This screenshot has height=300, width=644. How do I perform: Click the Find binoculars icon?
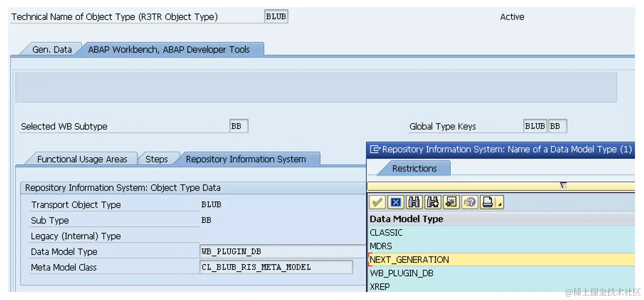[x=414, y=203]
